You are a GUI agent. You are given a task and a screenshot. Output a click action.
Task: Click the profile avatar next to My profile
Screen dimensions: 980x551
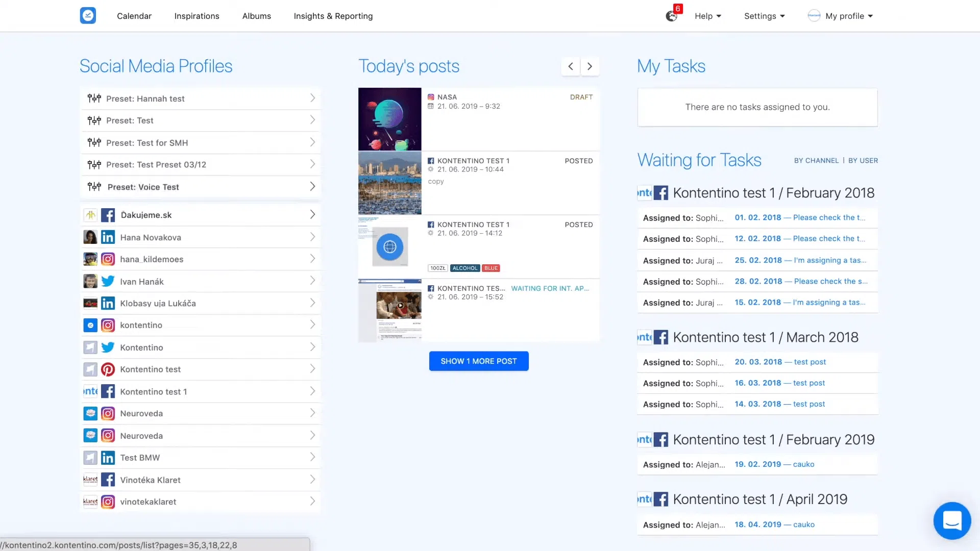814,16
